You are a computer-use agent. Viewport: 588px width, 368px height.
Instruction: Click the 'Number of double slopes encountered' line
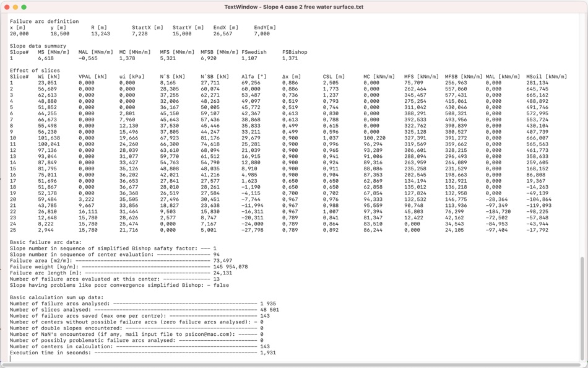click(x=137, y=328)
